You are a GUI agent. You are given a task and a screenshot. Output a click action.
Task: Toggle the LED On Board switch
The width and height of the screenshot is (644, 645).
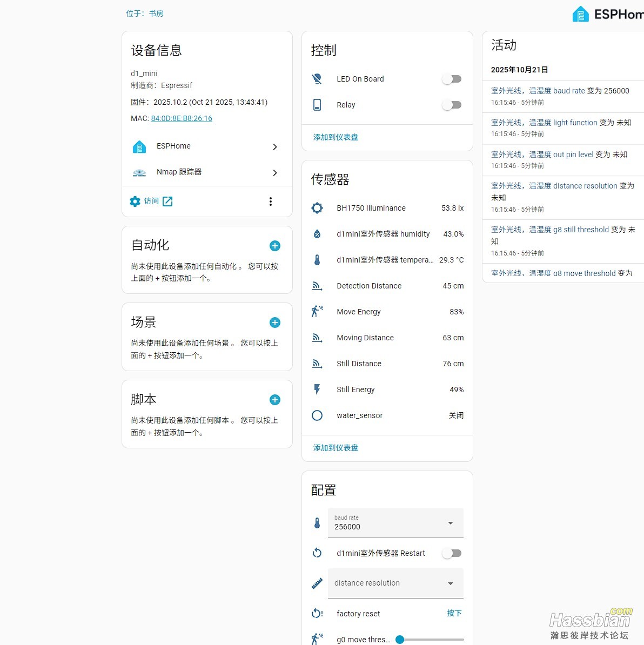(452, 79)
